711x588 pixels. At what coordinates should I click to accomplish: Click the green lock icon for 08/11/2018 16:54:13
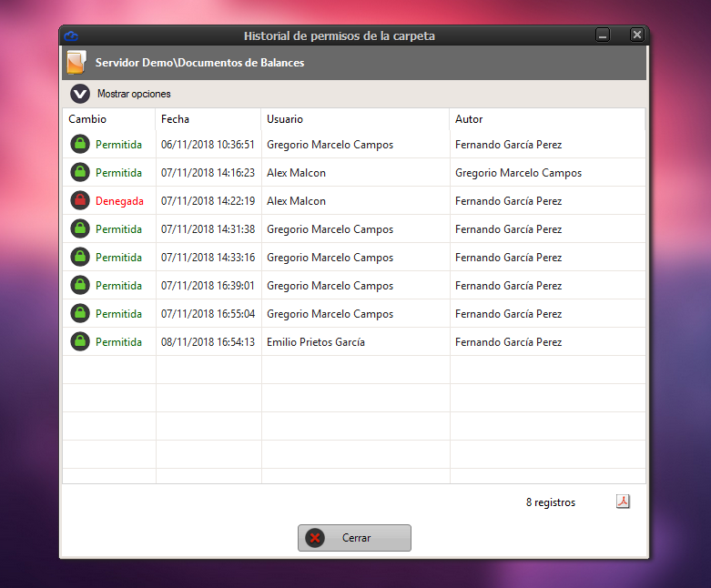80,341
